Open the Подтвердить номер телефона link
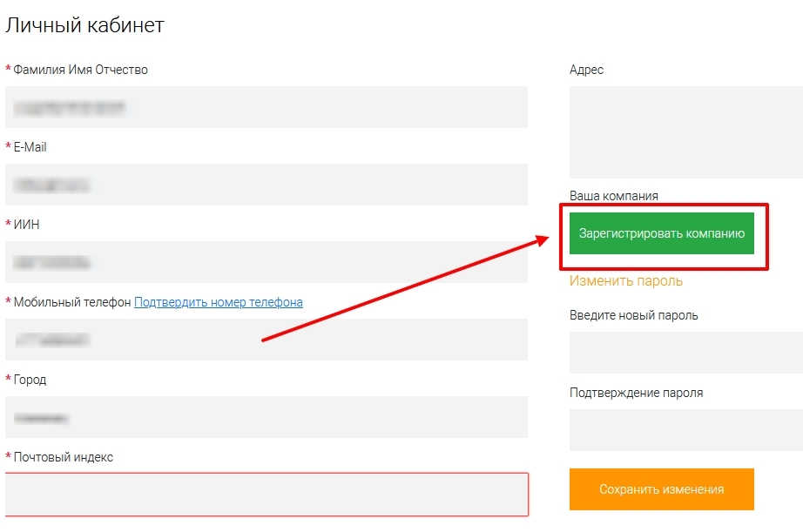 (218, 302)
